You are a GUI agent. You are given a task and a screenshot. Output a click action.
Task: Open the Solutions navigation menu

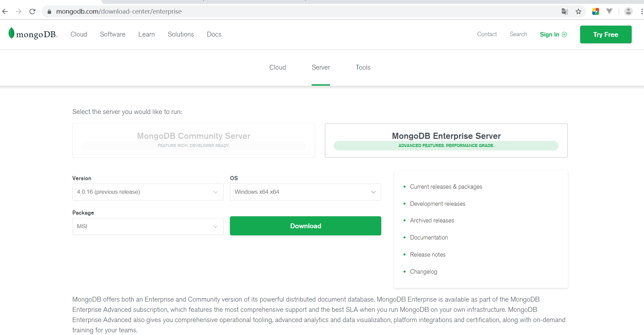(181, 34)
